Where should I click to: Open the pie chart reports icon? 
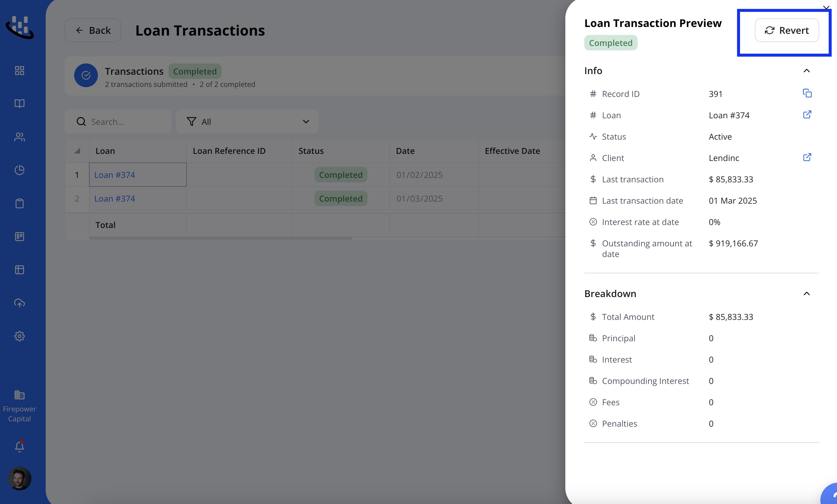19,170
